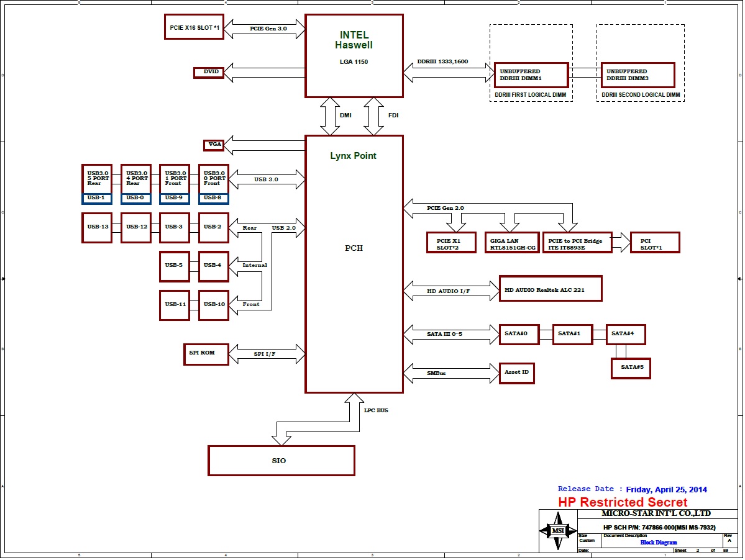Click the USB-0 port label
Image resolution: width=745 pixels, height=560 pixels.
pos(135,198)
